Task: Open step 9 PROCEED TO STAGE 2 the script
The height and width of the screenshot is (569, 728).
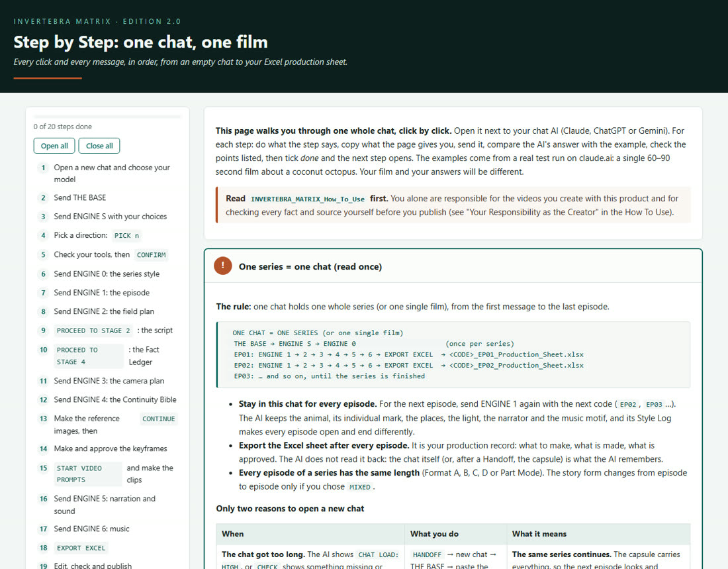Action: (x=108, y=331)
